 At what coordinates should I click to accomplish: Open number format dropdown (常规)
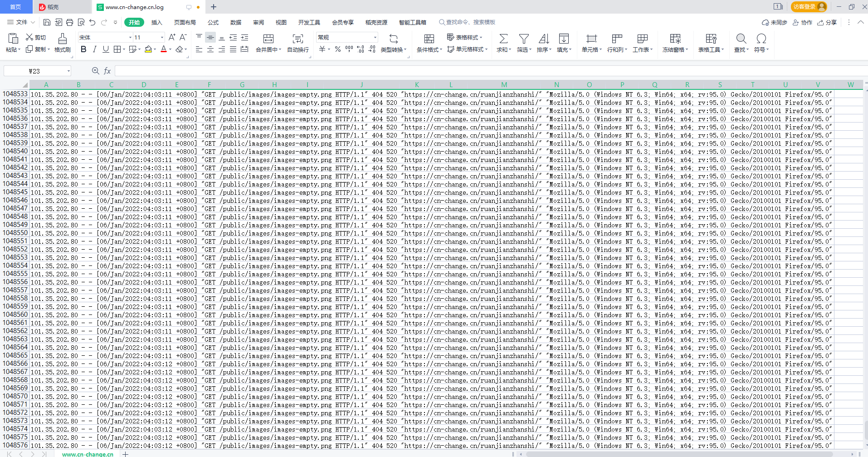click(x=375, y=37)
